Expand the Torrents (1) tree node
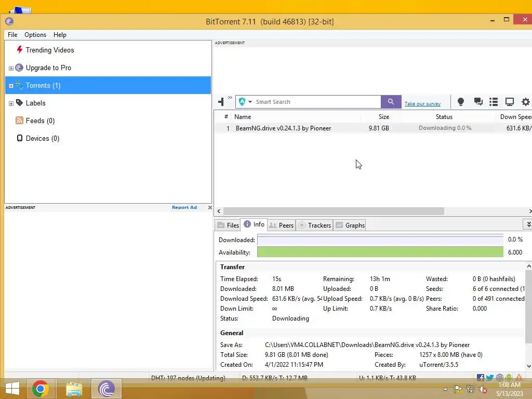The image size is (532, 399). (11, 86)
